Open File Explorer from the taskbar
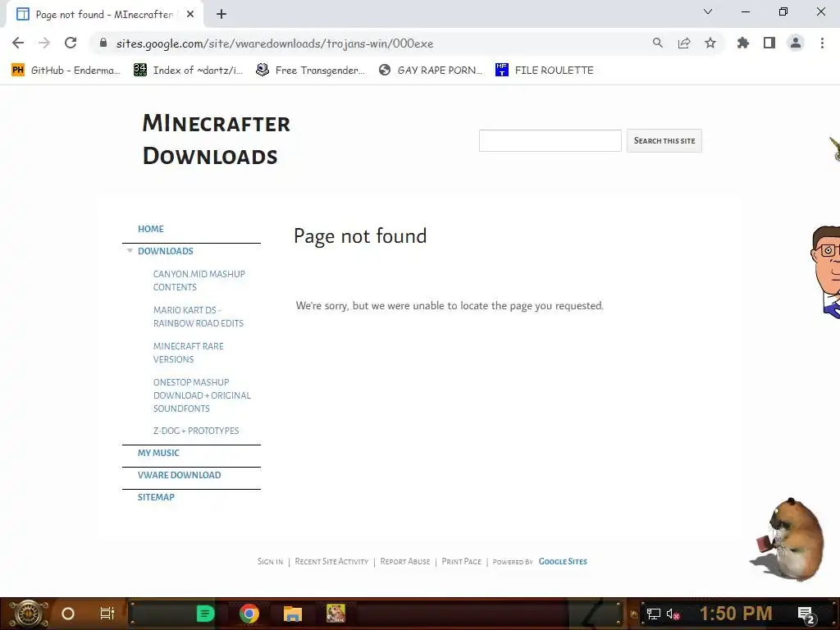 [x=293, y=614]
